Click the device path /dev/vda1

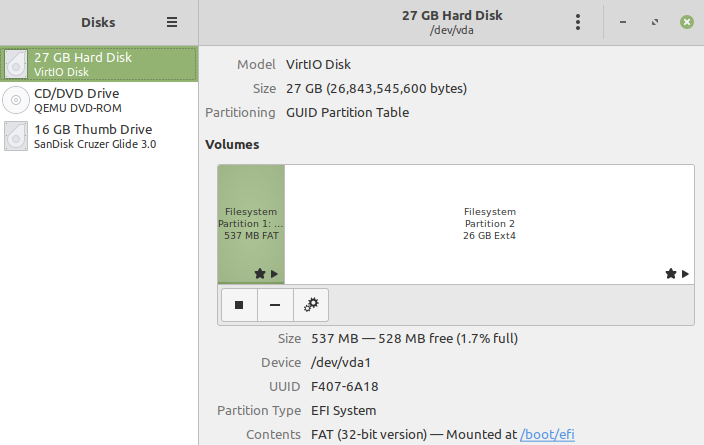coord(341,362)
